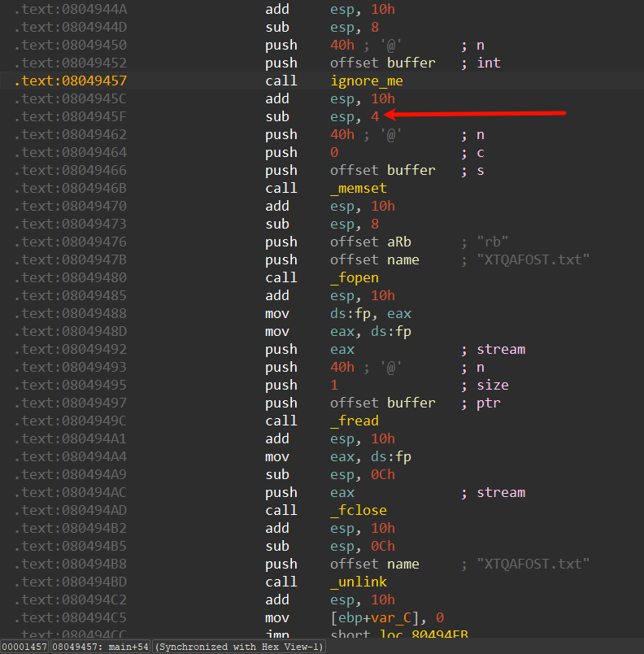Click operand 'esp, 4' on the sub line
The image size is (644, 654).
pos(355,117)
